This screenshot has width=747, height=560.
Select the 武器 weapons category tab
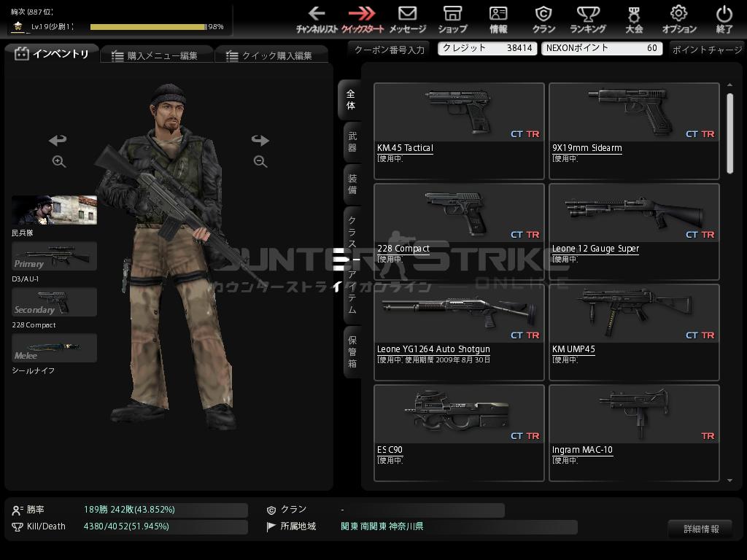(x=352, y=142)
